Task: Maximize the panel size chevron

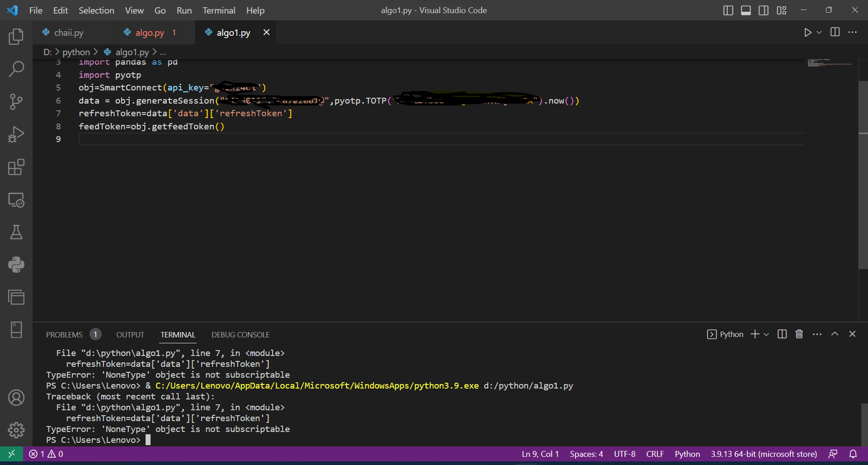Action: point(835,334)
